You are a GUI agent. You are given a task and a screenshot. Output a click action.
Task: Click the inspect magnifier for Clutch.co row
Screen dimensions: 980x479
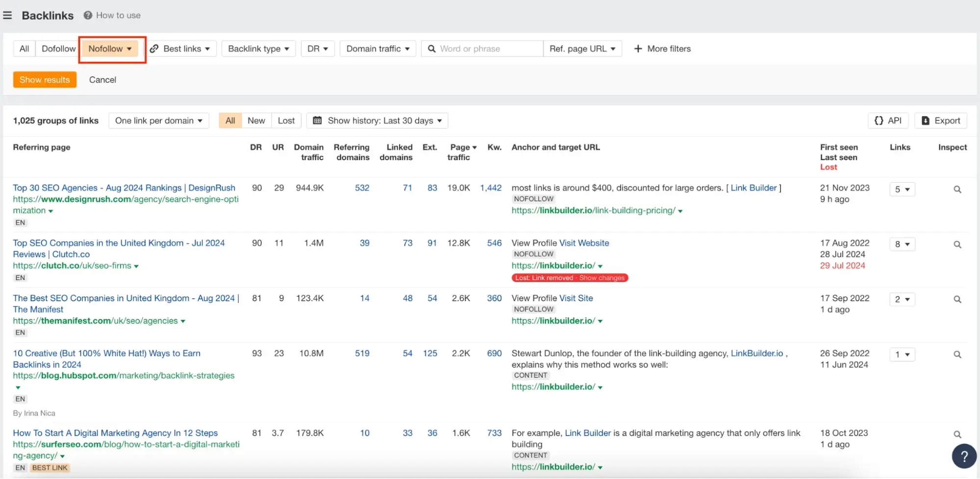tap(957, 244)
